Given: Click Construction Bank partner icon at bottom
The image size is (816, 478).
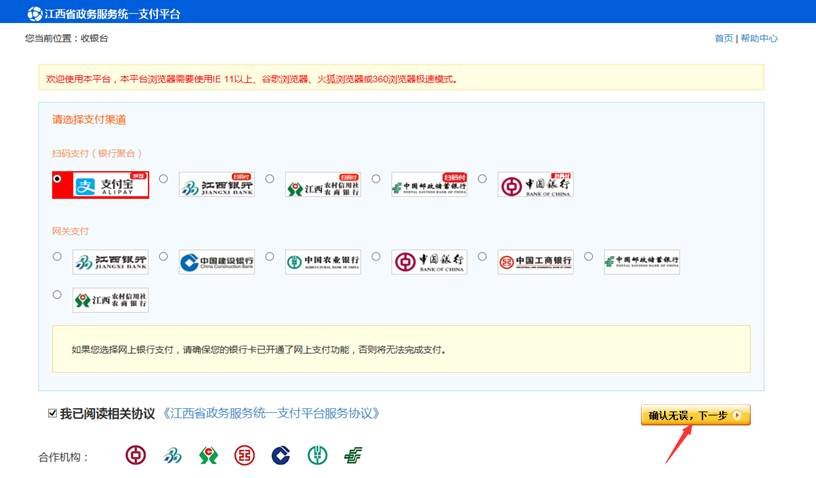Looking at the screenshot, I should [x=280, y=456].
